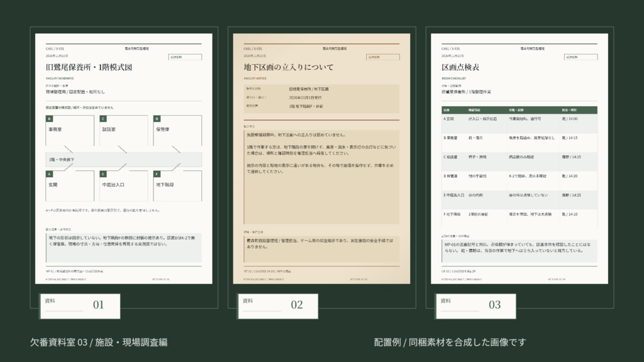Click the C badge on the 談話室 room

[x=103, y=119]
